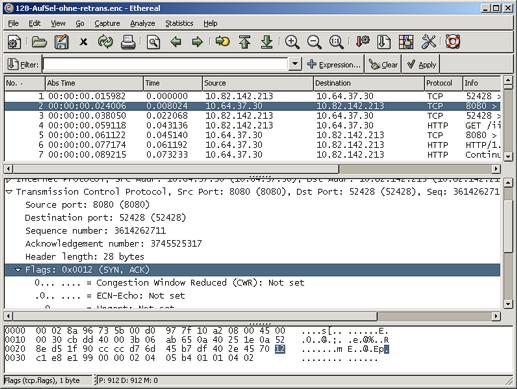Open the coloring rules icon
Screen dimensions: 517x389
click(406, 42)
